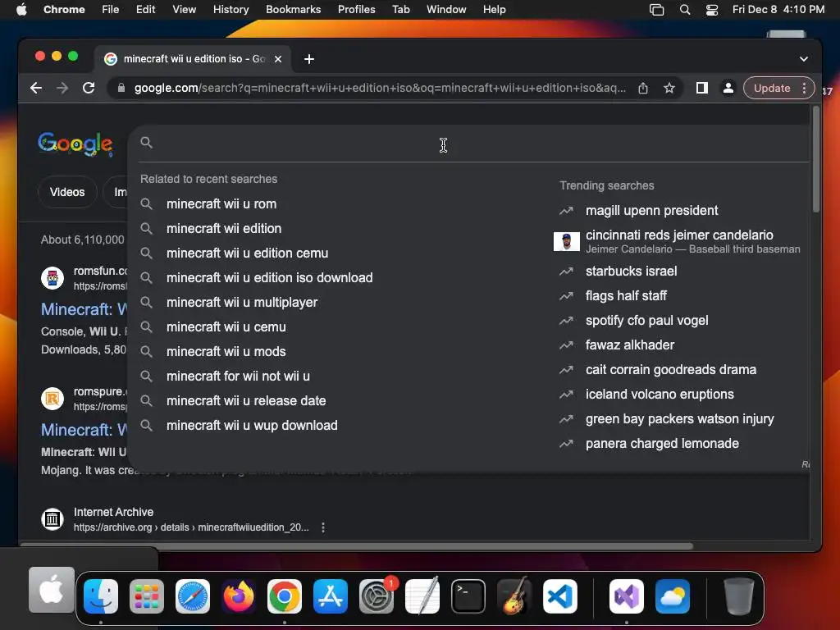Open the Trash in the dock
Image resolution: width=840 pixels, height=630 pixels.
(x=739, y=596)
